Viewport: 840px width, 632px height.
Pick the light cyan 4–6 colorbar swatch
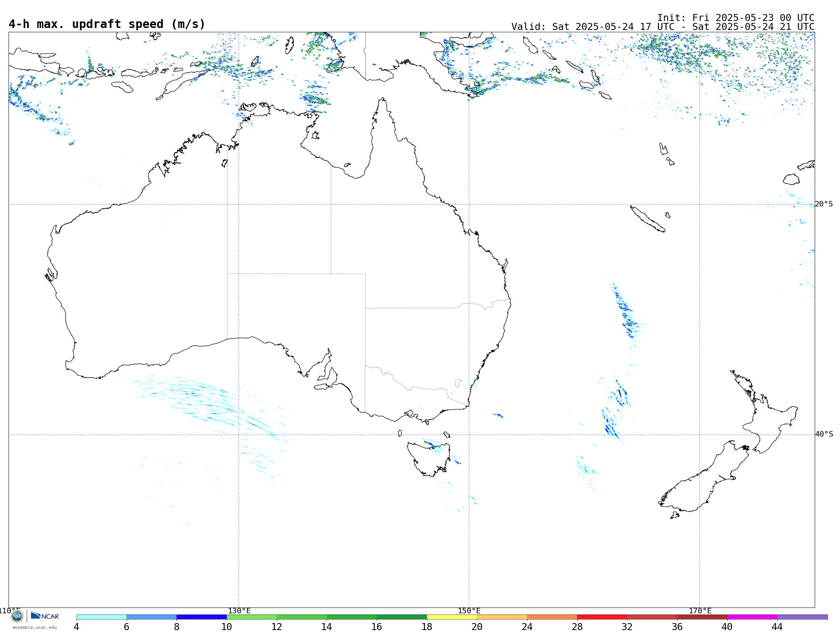(x=101, y=617)
